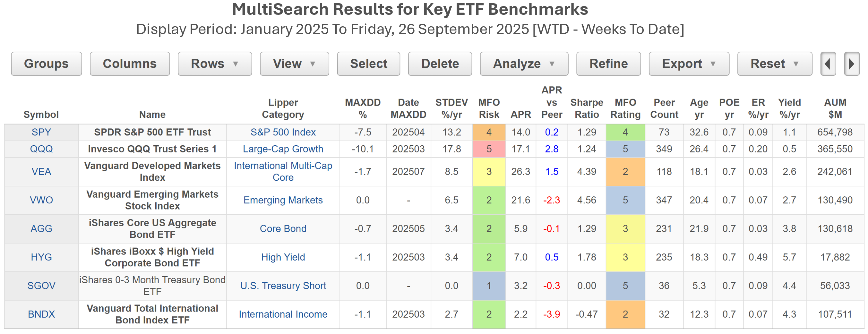
Task: Click the Delete button
Action: point(440,64)
